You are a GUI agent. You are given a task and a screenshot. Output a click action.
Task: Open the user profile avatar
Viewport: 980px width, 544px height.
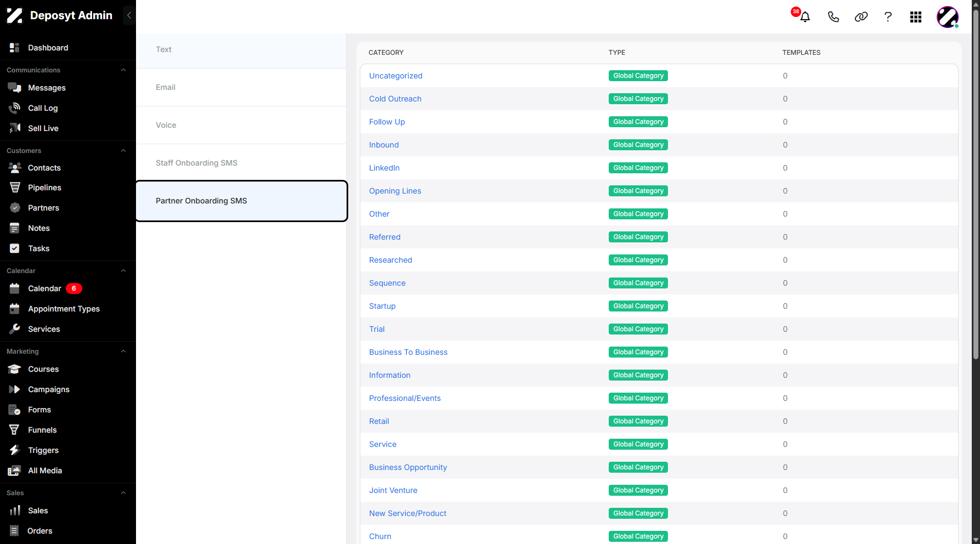pyautogui.click(x=948, y=17)
